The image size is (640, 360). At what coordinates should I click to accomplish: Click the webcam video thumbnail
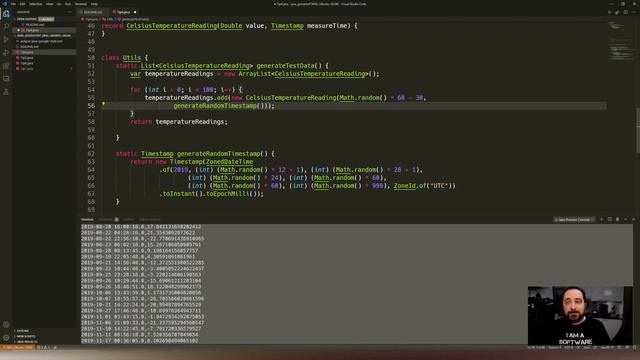(x=580, y=316)
